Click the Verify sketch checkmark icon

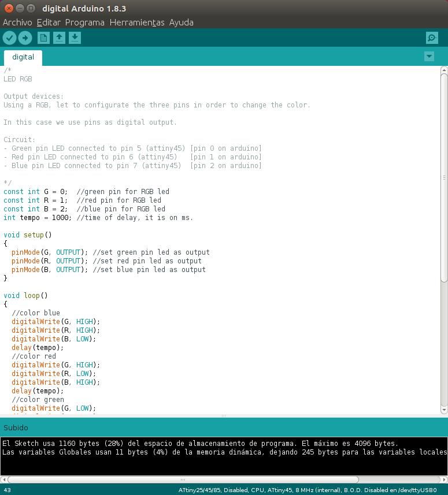pos(9,38)
